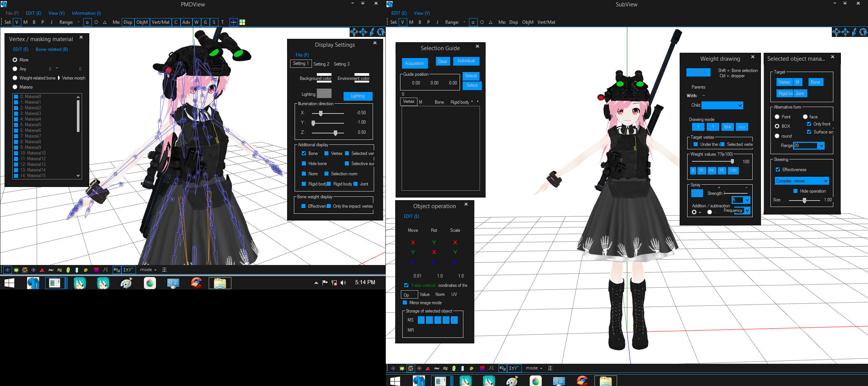Select the circle range shape in PMDView toolbar
868x386 pixels.
click(x=96, y=22)
